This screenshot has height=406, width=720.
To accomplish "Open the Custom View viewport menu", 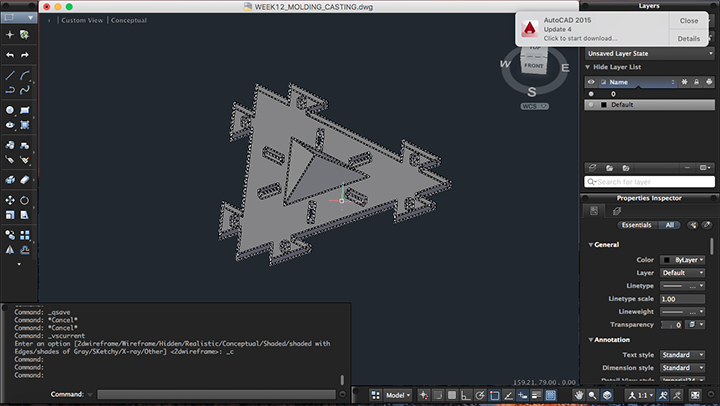I will [x=82, y=20].
